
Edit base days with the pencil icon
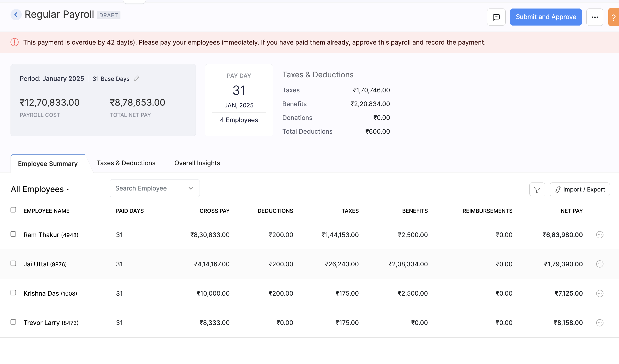click(x=136, y=78)
